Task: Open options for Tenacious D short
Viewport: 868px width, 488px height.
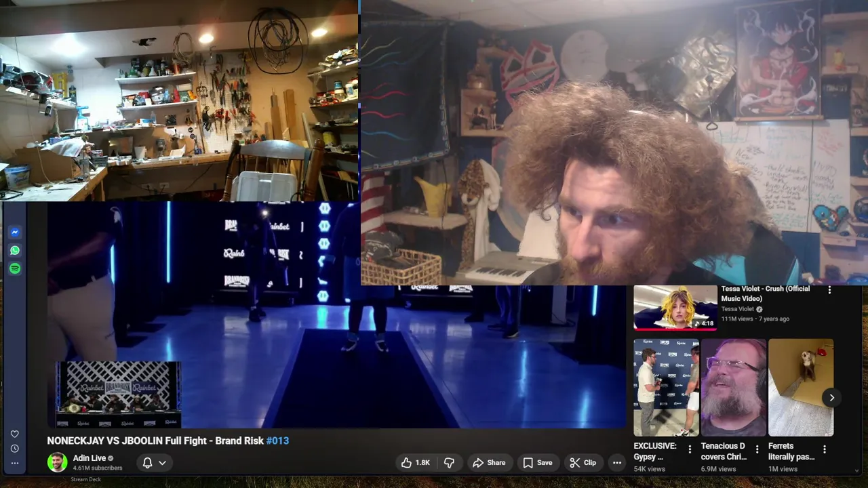Action: tap(757, 449)
